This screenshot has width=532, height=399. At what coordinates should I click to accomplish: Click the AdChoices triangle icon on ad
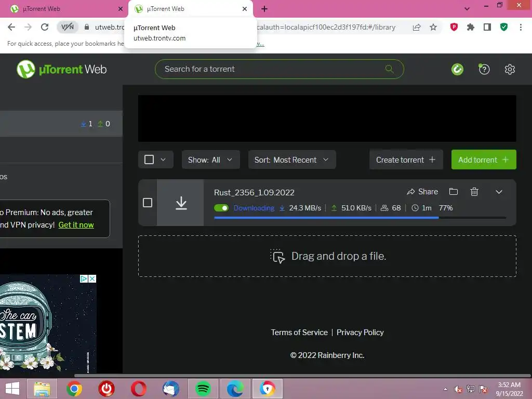pyautogui.click(x=84, y=278)
